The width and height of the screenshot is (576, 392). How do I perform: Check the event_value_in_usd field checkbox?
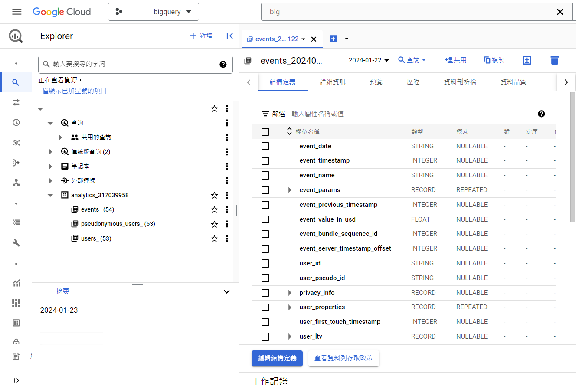[265, 219]
